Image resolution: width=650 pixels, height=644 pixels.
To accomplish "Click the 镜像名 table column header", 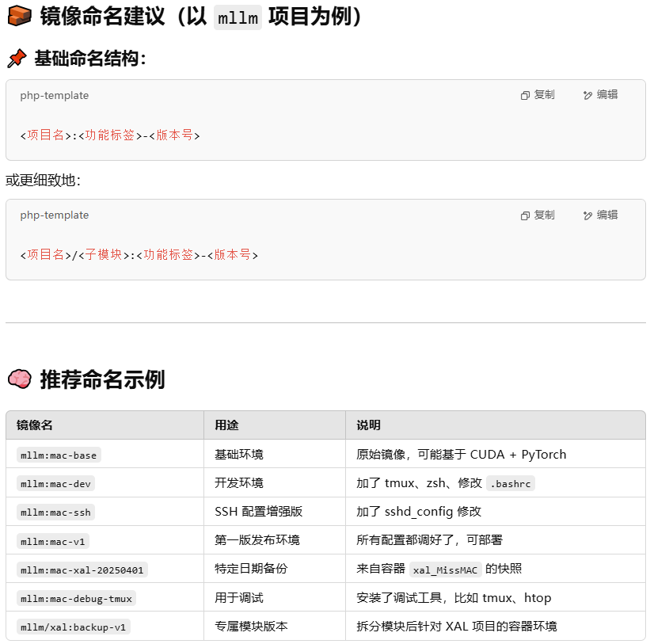I will pyautogui.click(x=35, y=425).
